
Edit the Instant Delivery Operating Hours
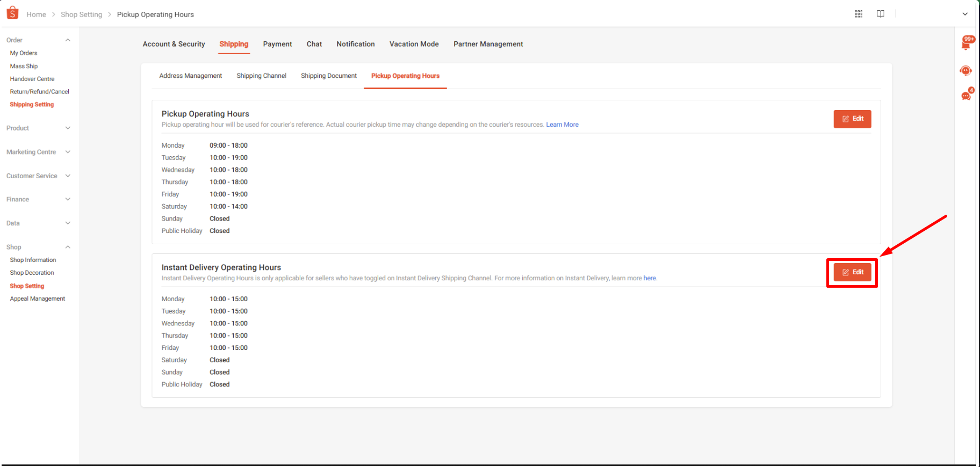pyautogui.click(x=852, y=272)
